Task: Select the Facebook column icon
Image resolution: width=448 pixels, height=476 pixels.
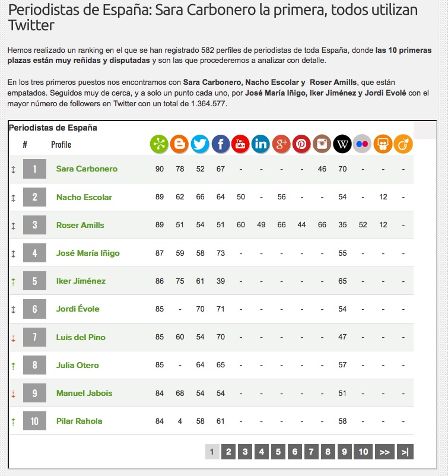Action: (x=221, y=144)
